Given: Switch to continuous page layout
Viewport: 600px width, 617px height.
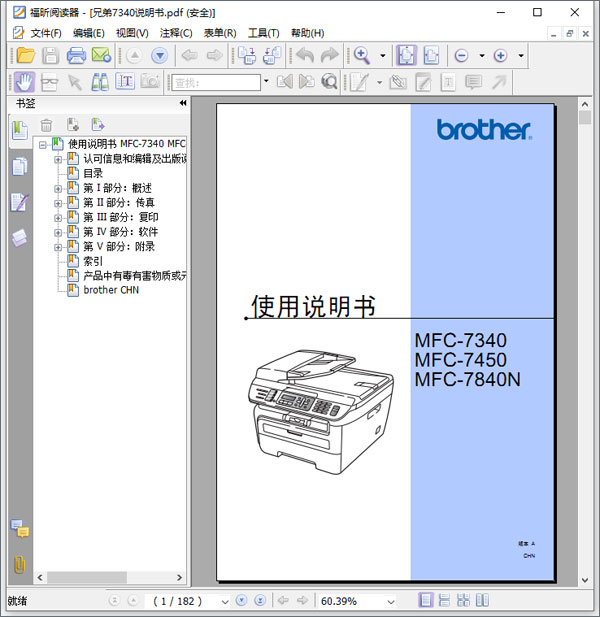Looking at the screenshot, I should coord(444,600).
